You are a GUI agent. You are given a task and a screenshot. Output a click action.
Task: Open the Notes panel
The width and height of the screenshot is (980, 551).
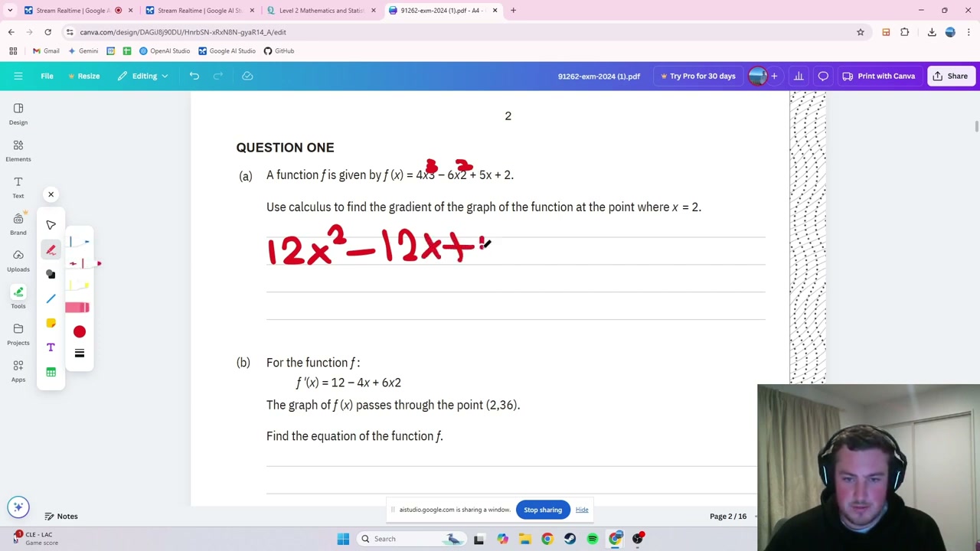(60, 517)
